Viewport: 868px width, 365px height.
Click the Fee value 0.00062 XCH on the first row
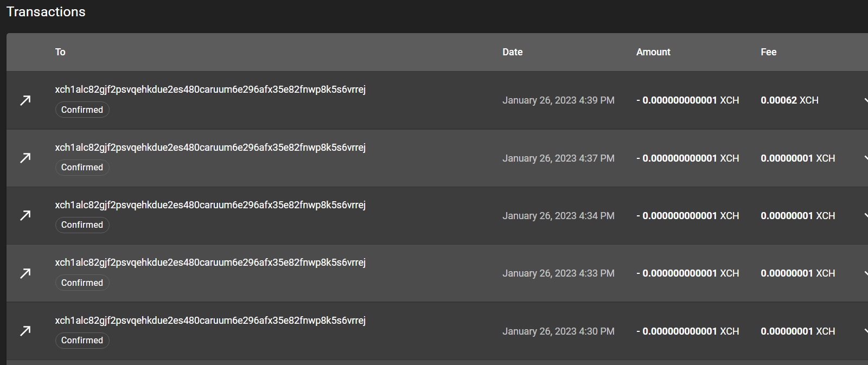tap(789, 100)
